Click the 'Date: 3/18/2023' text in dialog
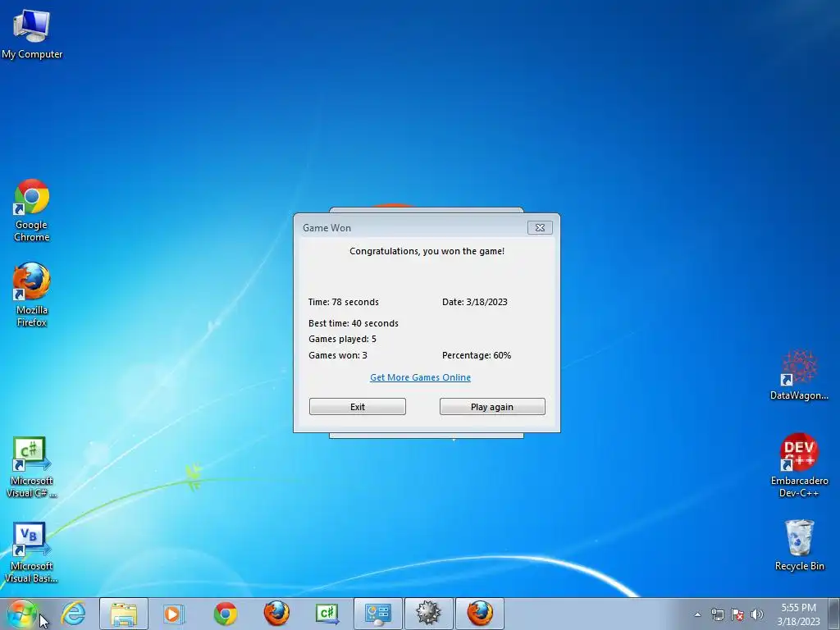Image resolution: width=840 pixels, height=630 pixels. (x=475, y=302)
